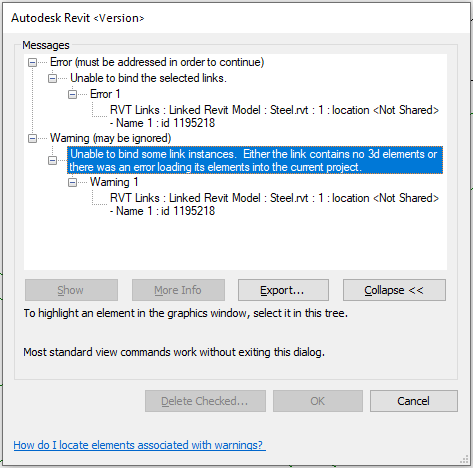Select Steel.rvt link entry under Error 1
This screenshot has width=473, height=468.
click(x=274, y=117)
